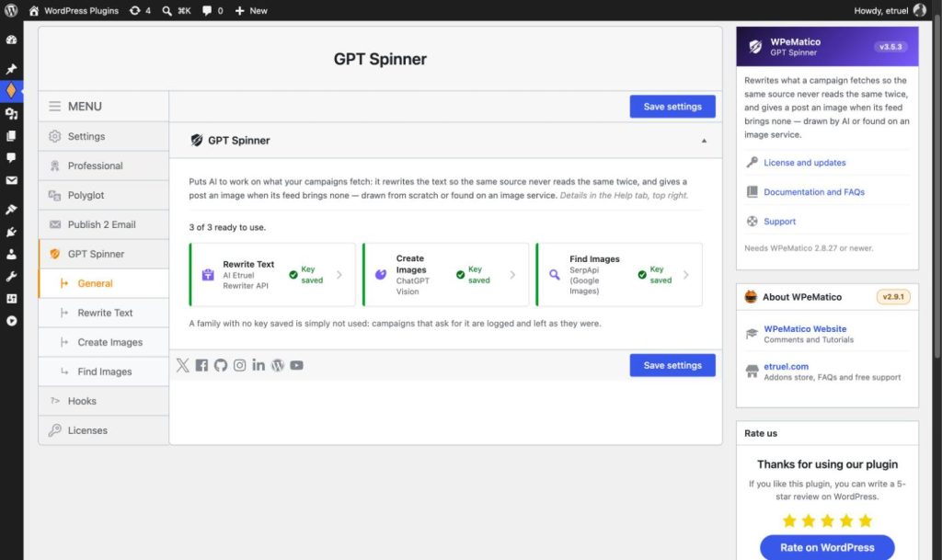
Task: Open the Find Images sub-tab
Action: click(x=103, y=371)
